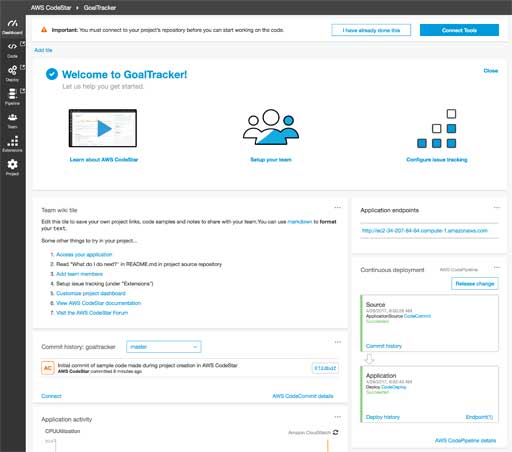Viewport: 512px width, 452px height.
Task: Click the Connect link under commit history
Action: coord(51,396)
